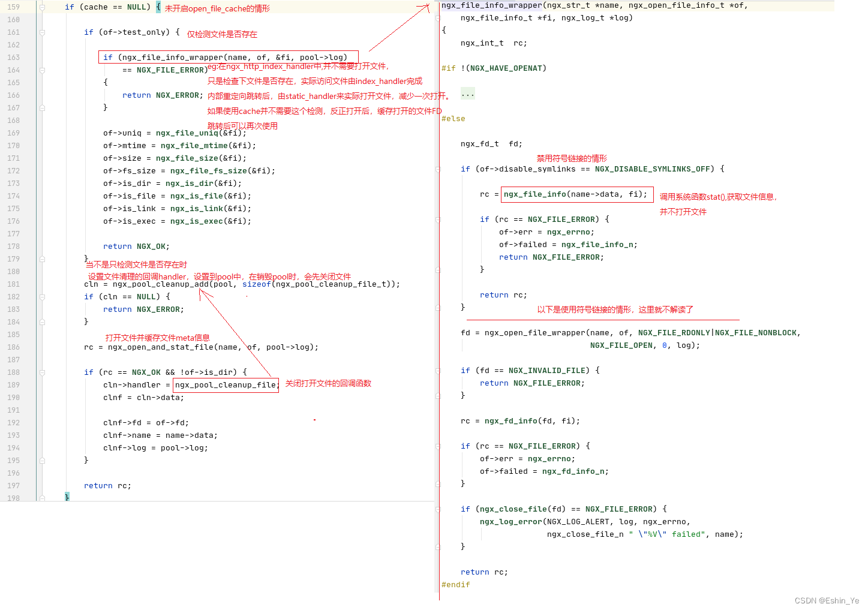868x610 pixels.
Task: Click line number 186 in the gutter
Action: coord(13,347)
